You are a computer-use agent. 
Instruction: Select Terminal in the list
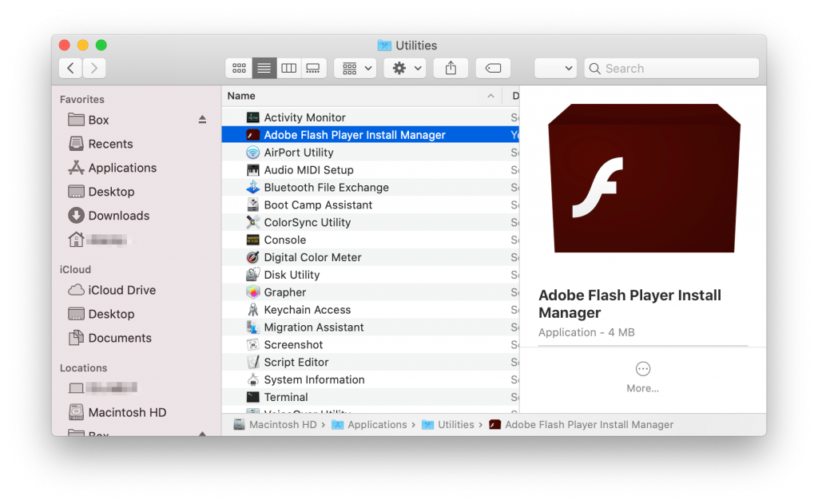coord(371,397)
